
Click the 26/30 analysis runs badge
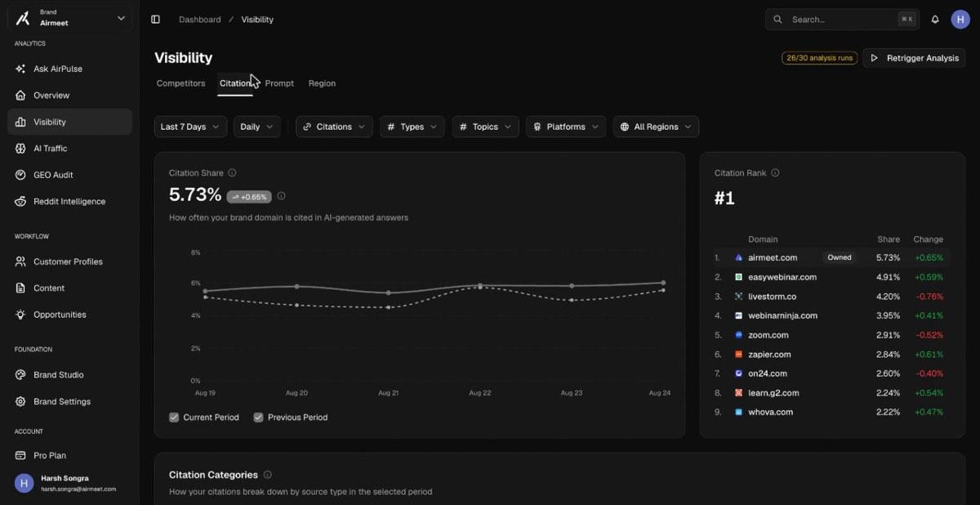819,58
